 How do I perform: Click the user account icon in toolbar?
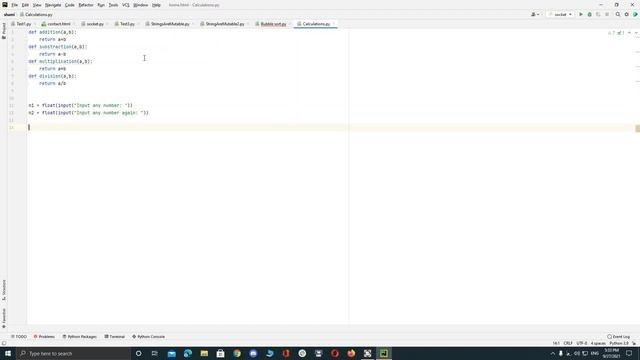(x=533, y=14)
